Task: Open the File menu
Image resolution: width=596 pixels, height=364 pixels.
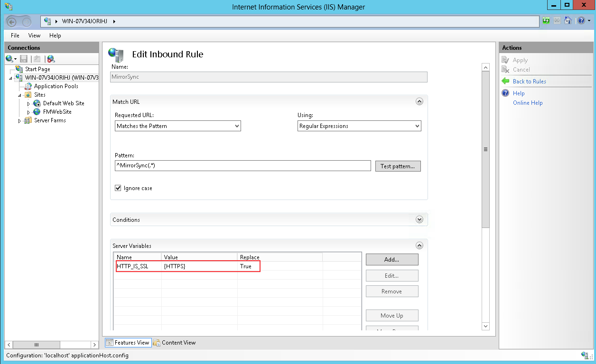Action: (15, 36)
